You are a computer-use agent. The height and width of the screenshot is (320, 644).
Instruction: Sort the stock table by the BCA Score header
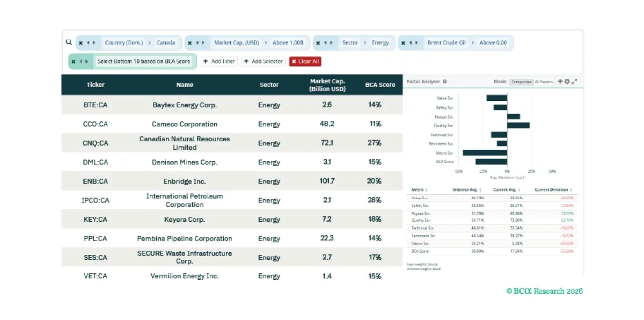click(x=380, y=85)
